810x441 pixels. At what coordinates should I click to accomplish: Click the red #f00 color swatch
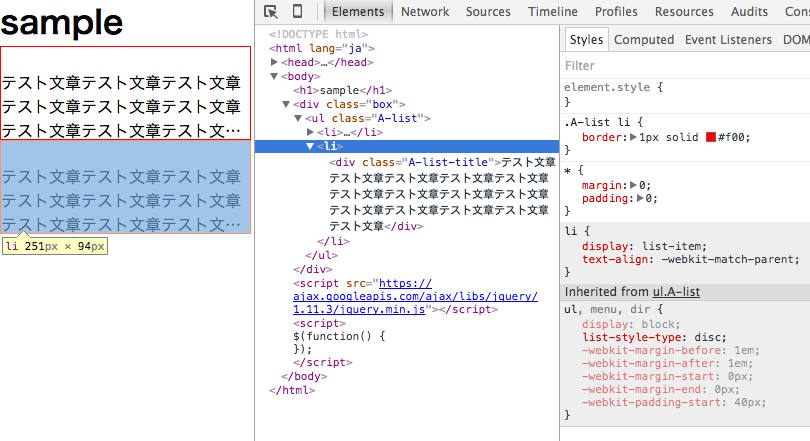click(711, 137)
